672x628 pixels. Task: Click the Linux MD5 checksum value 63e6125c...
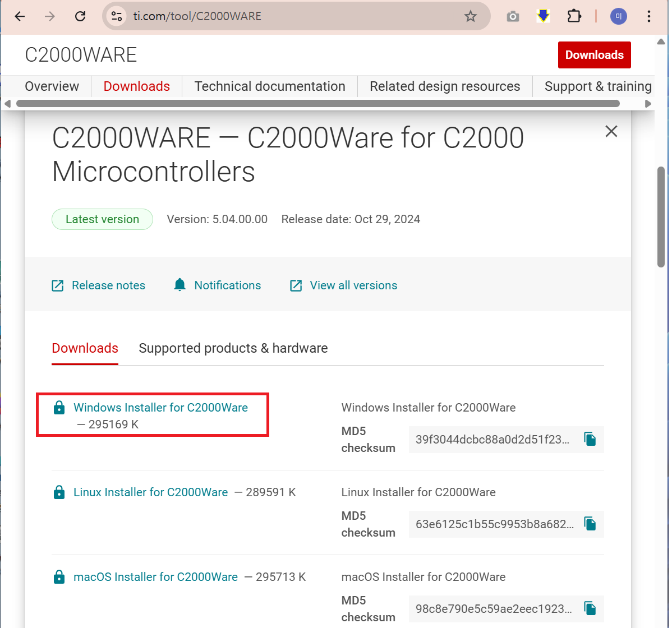pos(495,524)
